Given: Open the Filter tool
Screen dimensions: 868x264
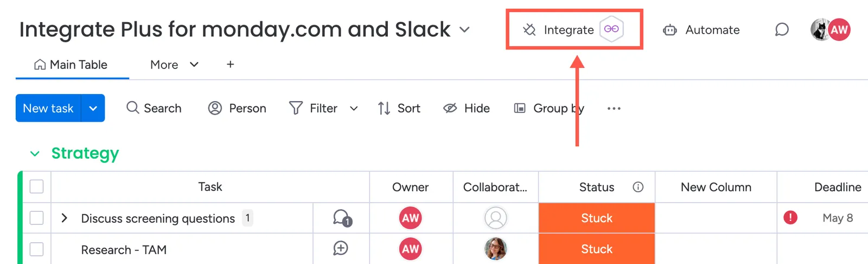Looking at the screenshot, I should tap(313, 108).
